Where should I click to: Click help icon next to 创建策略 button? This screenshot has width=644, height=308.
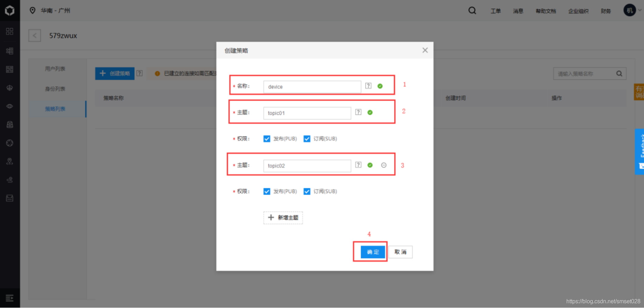coord(140,73)
